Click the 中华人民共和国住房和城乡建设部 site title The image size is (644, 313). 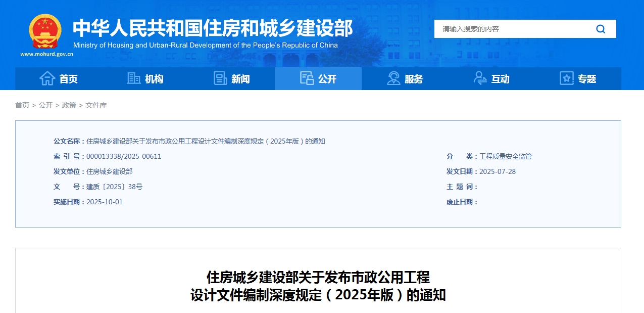pos(213,28)
